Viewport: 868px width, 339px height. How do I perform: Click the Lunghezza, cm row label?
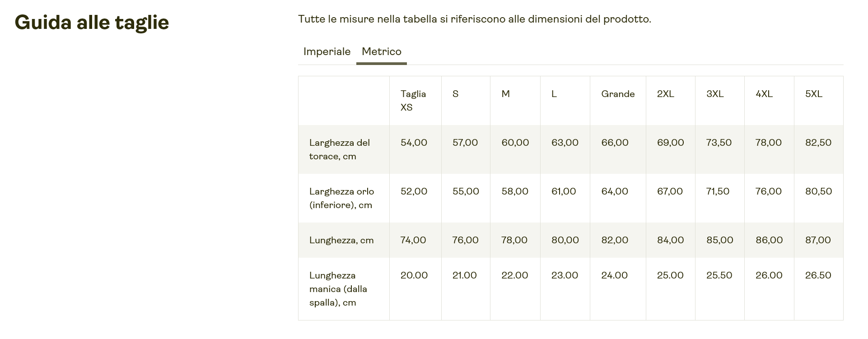pos(341,240)
